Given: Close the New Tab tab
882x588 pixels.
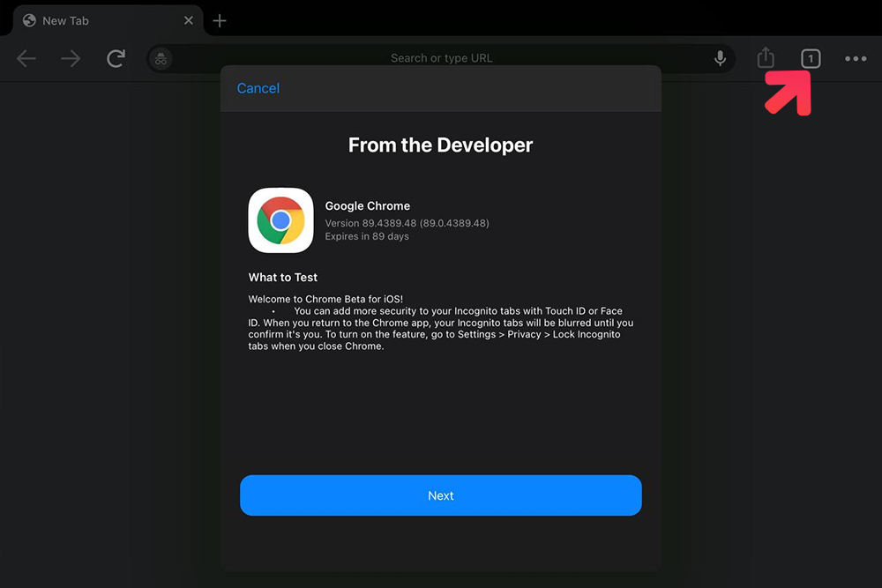Looking at the screenshot, I should pyautogui.click(x=189, y=20).
